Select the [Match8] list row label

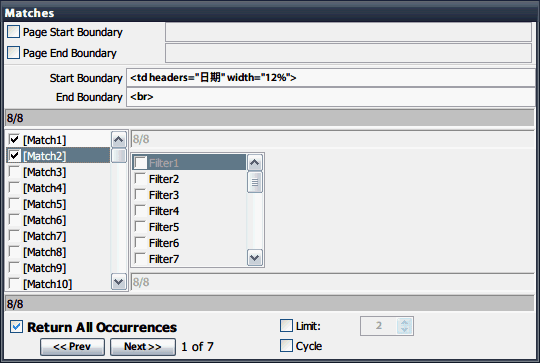pyautogui.click(x=44, y=252)
